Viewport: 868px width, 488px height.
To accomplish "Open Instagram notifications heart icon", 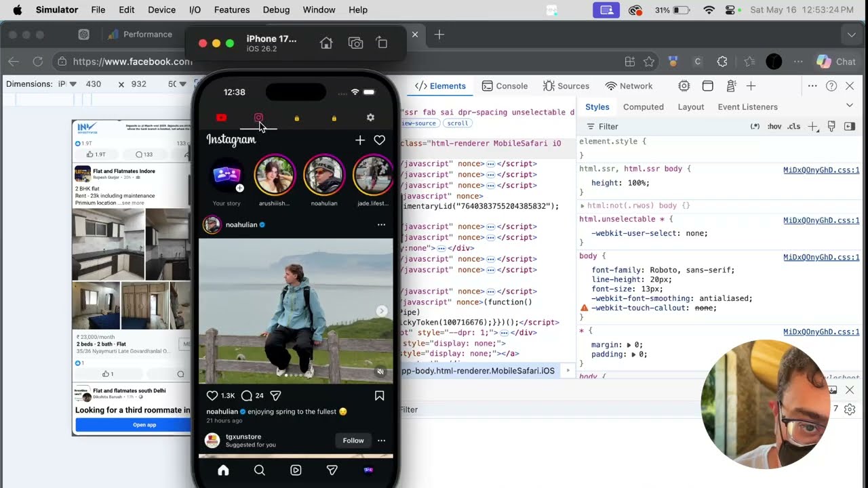I will tap(380, 140).
